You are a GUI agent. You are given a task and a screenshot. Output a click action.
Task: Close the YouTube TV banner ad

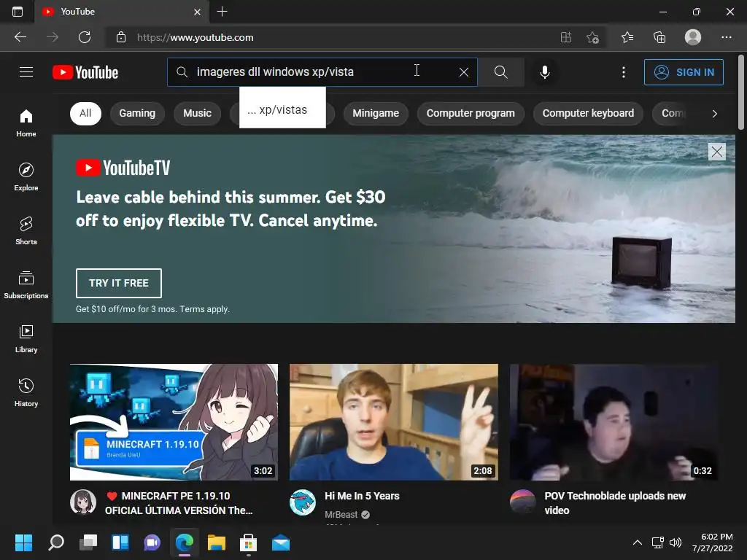(716, 152)
